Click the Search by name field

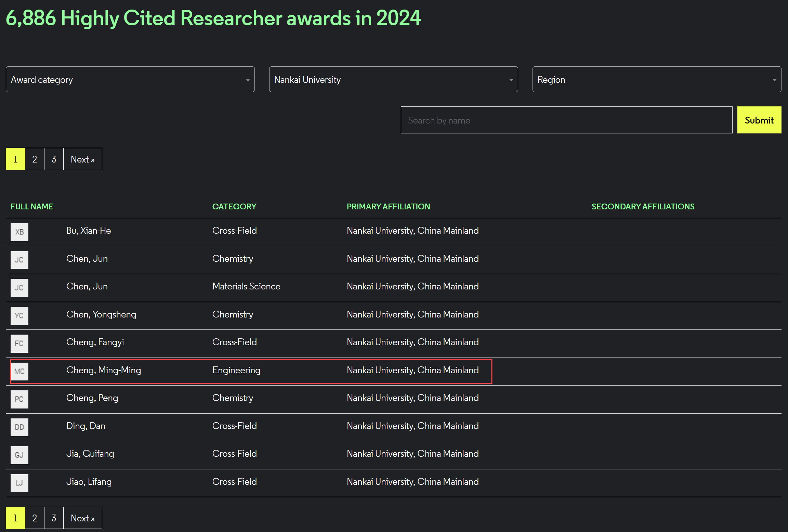click(x=566, y=120)
